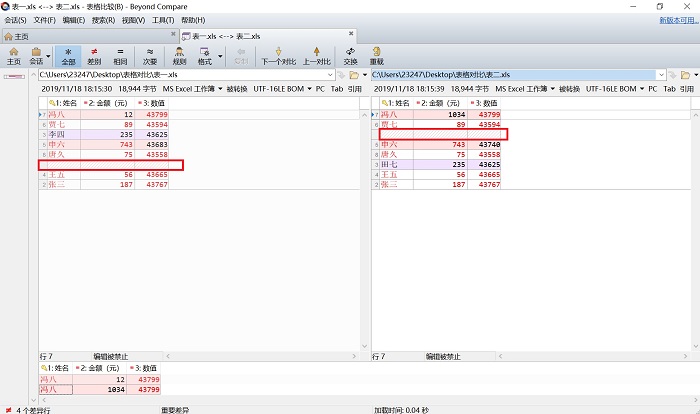Close the 表一.xls <--> 表二.xls tab
Screen dimensions: 700x414
tap(351, 33)
